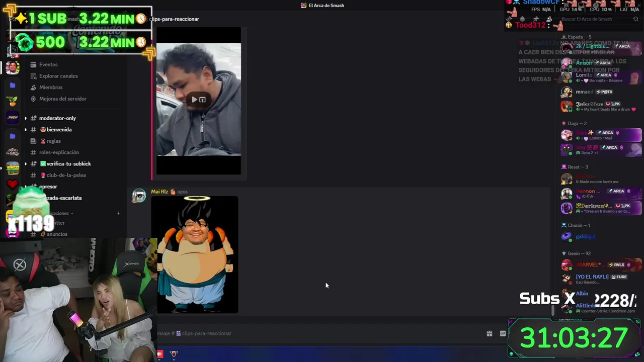Screen dimensions: 644x362
Task: Open the Bingo server icon
Action: click(13, 167)
